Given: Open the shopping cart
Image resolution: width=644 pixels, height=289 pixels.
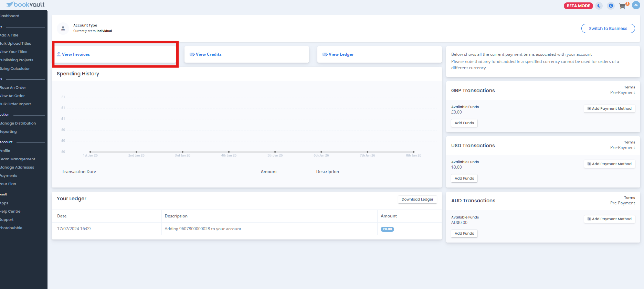Looking at the screenshot, I should click(x=622, y=6).
